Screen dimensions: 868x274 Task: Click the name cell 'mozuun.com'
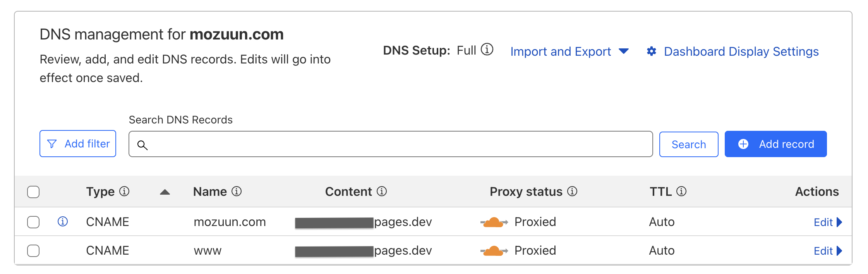point(230,222)
